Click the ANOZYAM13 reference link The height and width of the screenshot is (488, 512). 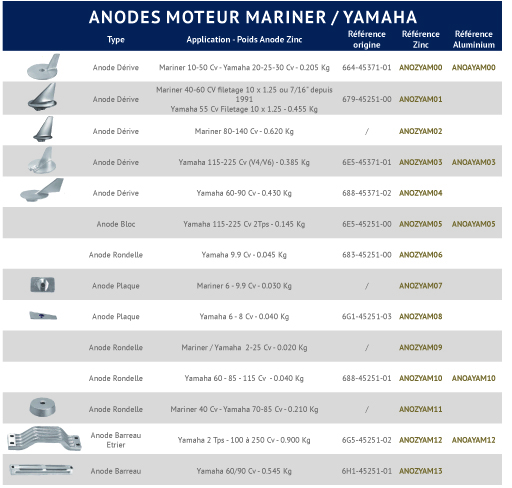tap(421, 471)
